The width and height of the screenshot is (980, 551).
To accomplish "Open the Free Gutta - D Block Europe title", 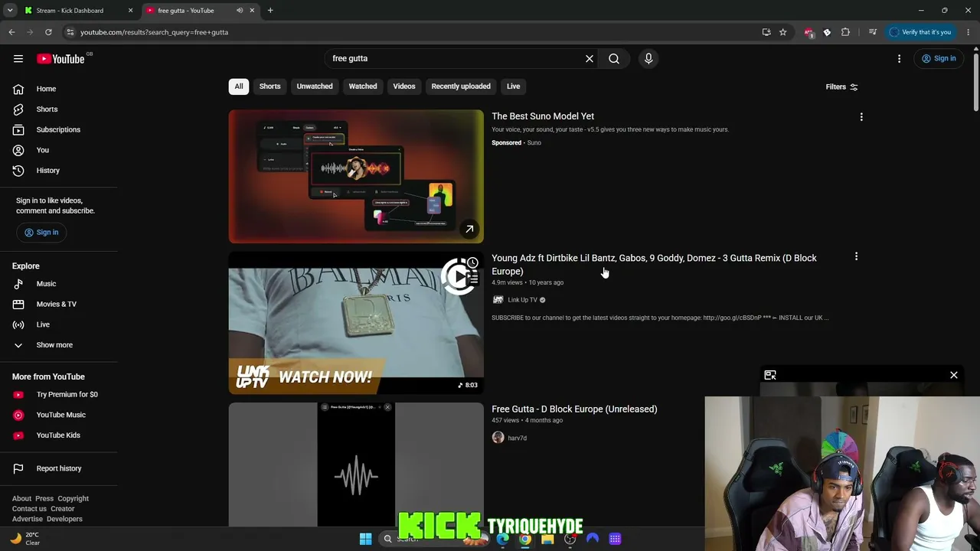I will [574, 409].
